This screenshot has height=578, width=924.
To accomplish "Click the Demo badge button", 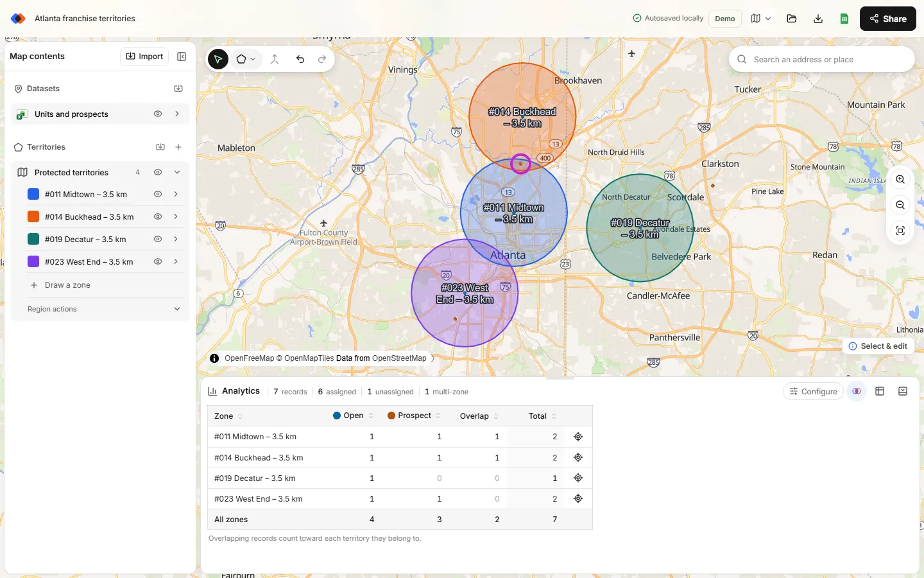I will click(x=725, y=19).
